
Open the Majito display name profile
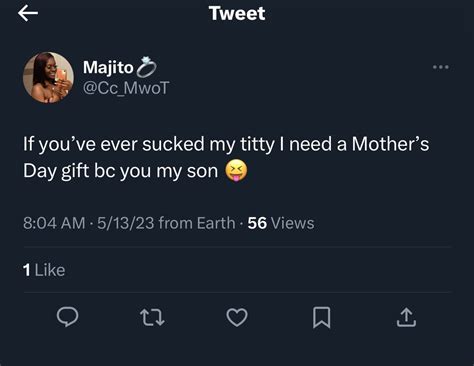(108, 67)
